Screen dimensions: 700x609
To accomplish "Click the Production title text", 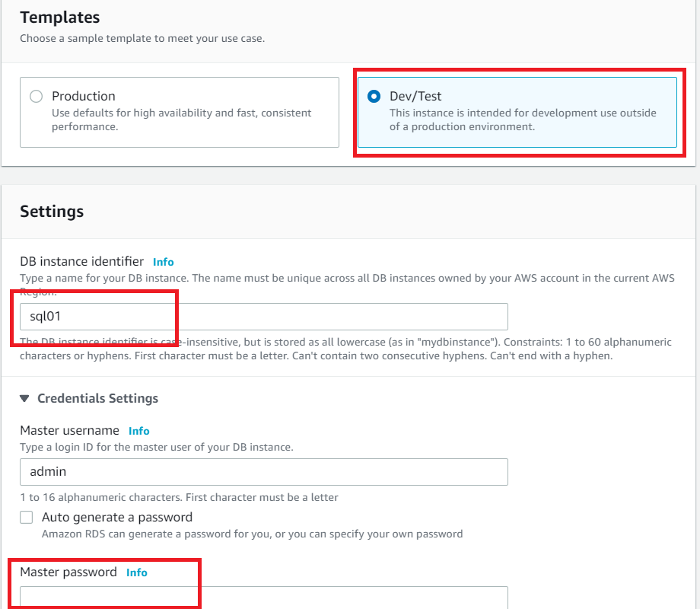I will point(84,97).
